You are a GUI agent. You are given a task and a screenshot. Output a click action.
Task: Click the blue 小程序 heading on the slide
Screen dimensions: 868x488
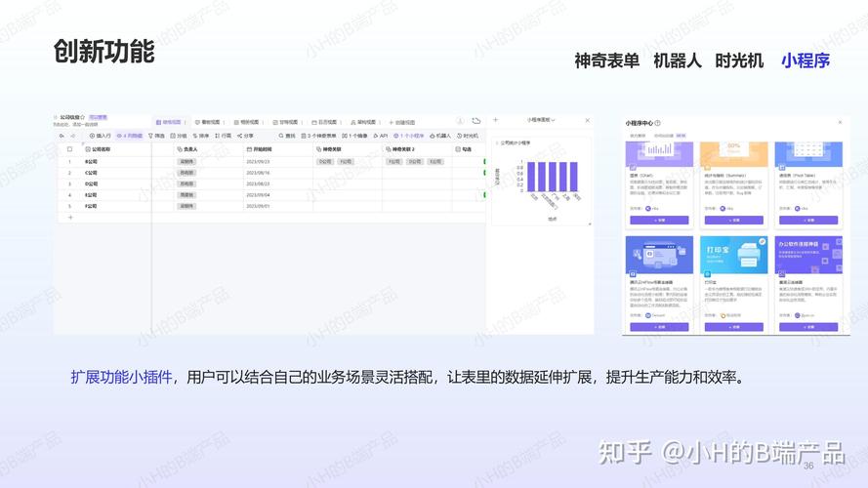click(805, 61)
